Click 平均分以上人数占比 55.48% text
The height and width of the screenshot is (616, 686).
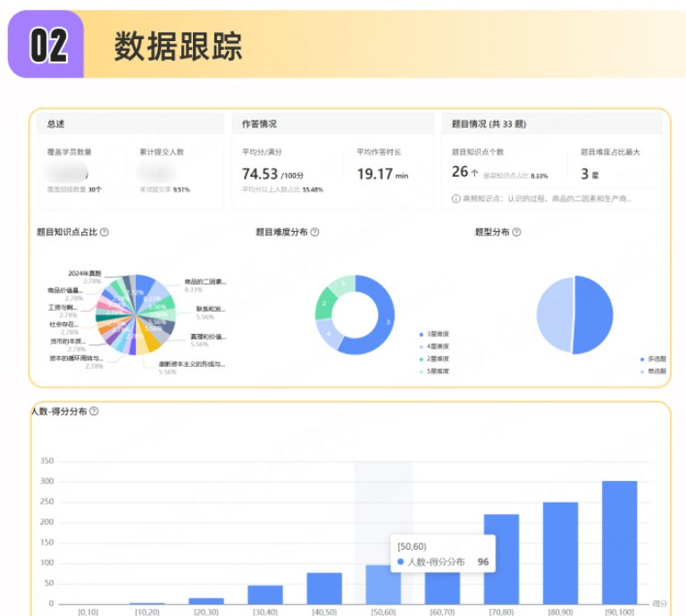[282, 190]
